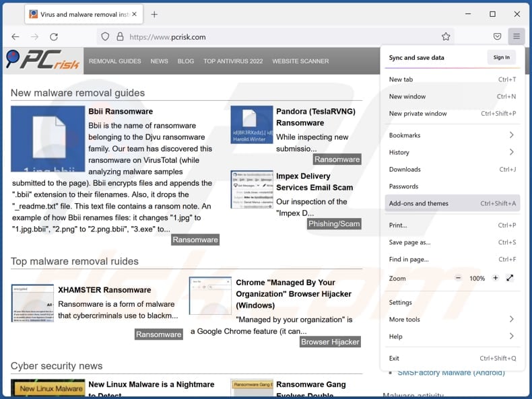The height and width of the screenshot is (399, 532).
Task: Open the Bbii Ransomware article link
Action: point(121,112)
